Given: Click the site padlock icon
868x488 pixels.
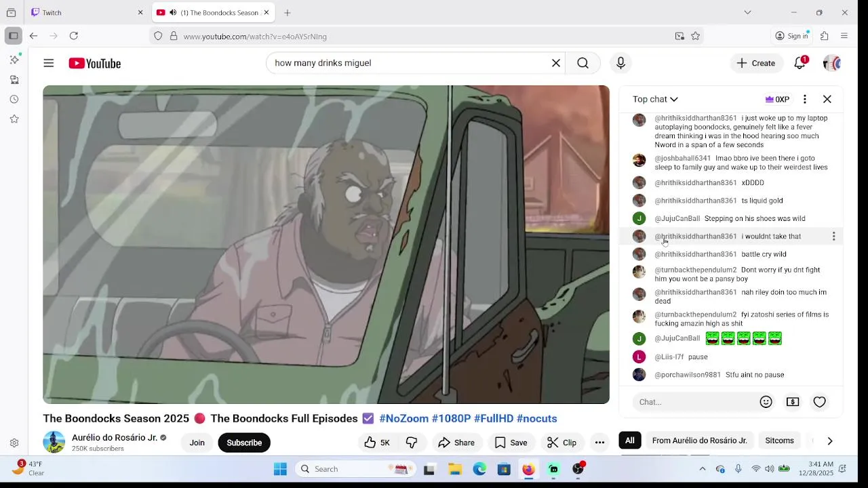Looking at the screenshot, I should (x=174, y=36).
